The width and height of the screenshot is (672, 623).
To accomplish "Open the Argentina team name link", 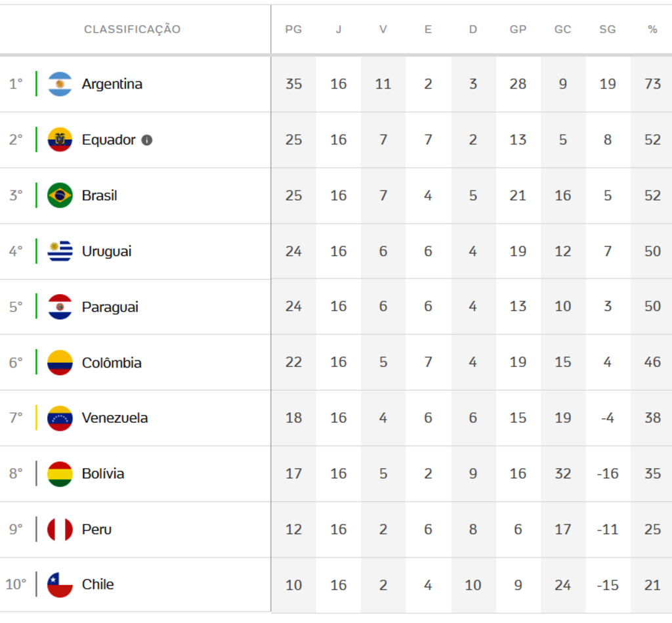I will 112,84.
